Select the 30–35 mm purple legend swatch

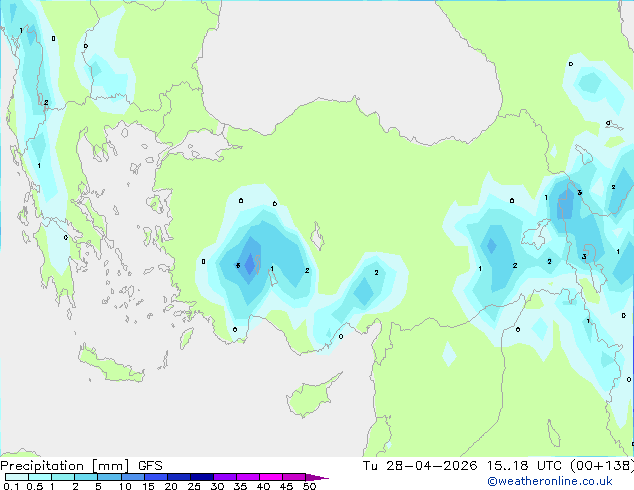click(224, 477)
